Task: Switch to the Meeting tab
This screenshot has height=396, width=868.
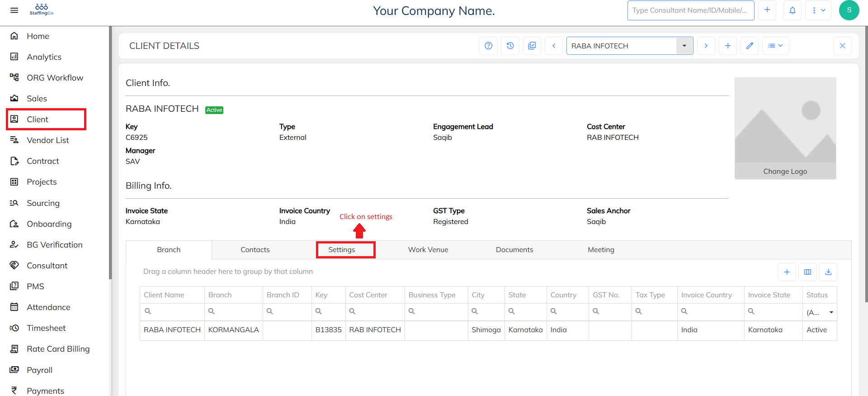Action: click(601, 250)
